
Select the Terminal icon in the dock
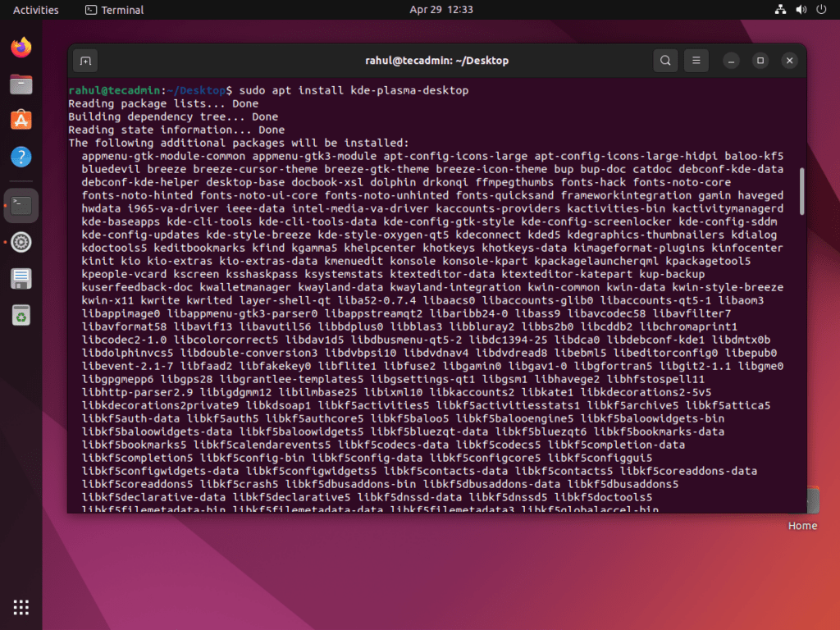coord(21,206)
